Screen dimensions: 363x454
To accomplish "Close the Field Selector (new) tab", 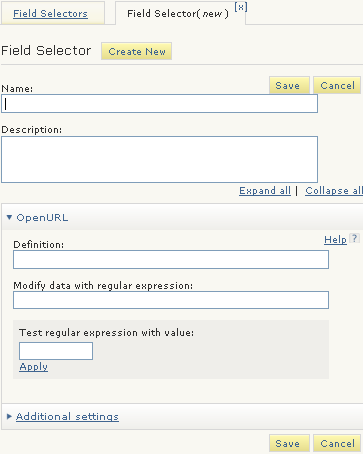I will click(241, 7).
